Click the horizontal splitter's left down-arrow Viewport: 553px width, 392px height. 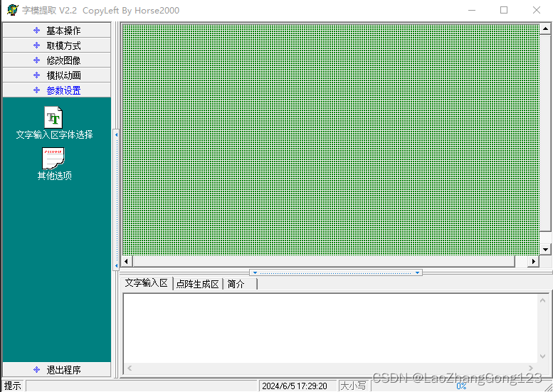(255, 272)
